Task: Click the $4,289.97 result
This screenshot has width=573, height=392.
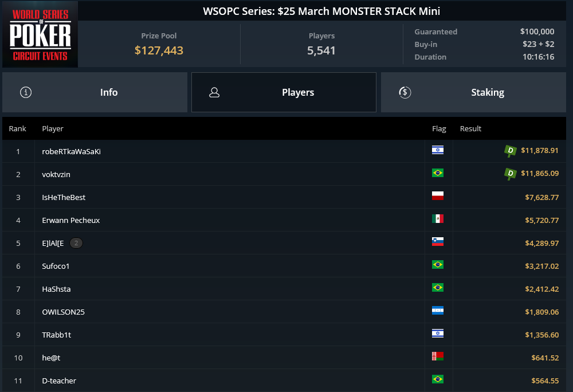Action: (542, 244)
